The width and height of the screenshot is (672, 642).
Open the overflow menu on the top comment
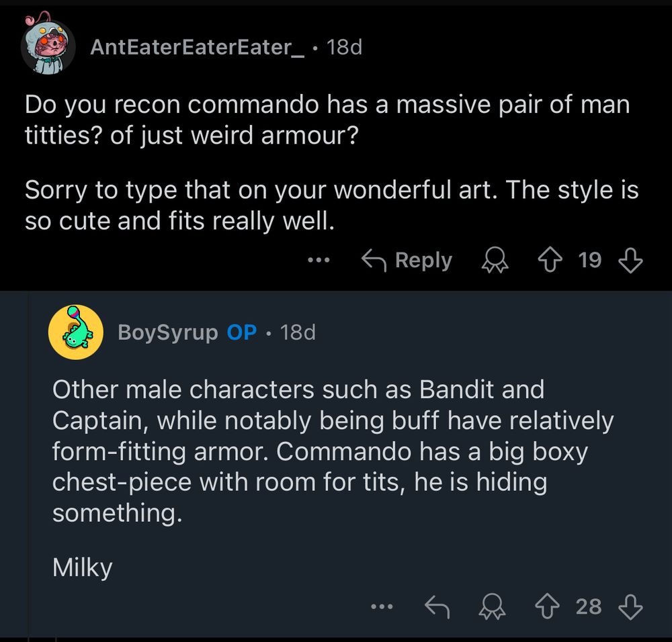pyautogui.click(x=319, y=261)
